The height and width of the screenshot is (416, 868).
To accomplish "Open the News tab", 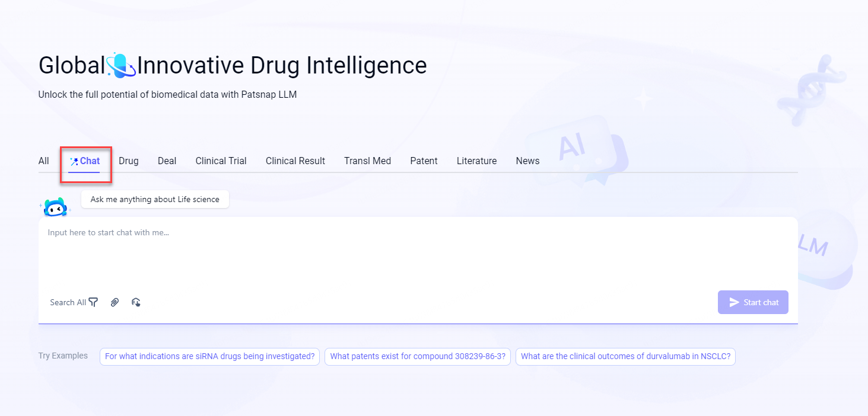I will [x=527, y=161].
